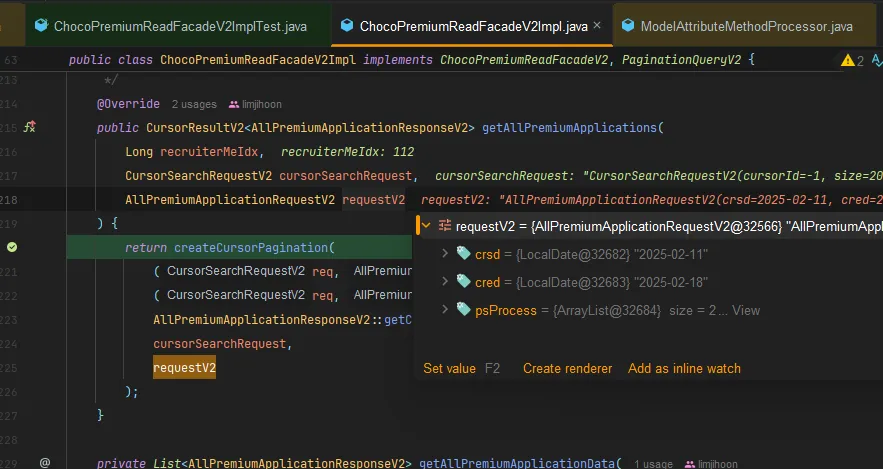
Task: Click the ChocoPremiumReadFacadeV2ImplTest.java file icon
Action: (x=41, y=25)
